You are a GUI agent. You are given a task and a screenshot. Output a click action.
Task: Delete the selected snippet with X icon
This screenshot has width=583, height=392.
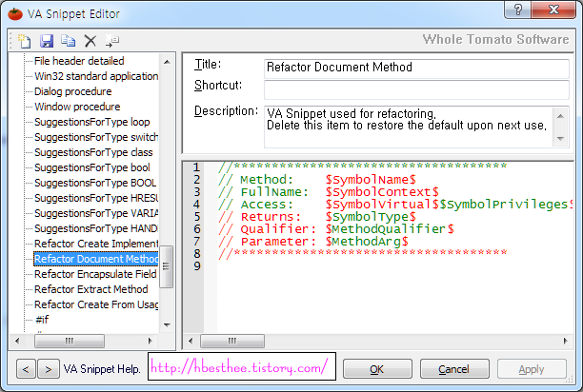[90, 41]
